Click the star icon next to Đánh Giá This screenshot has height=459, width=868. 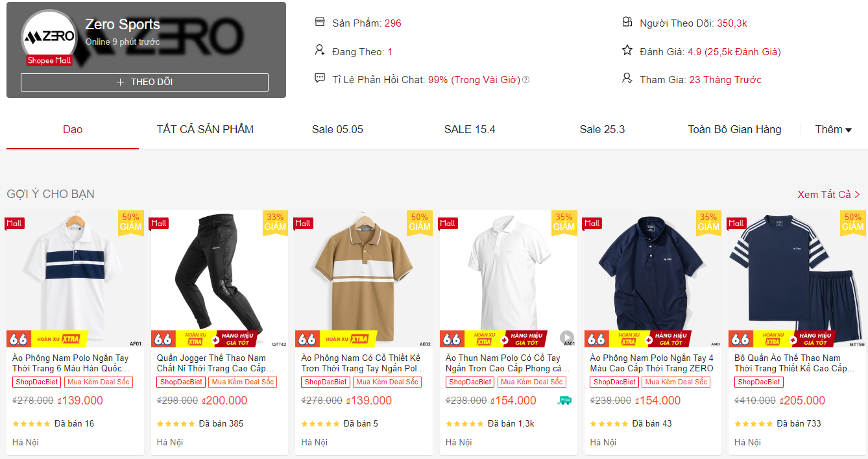(627, 49)
